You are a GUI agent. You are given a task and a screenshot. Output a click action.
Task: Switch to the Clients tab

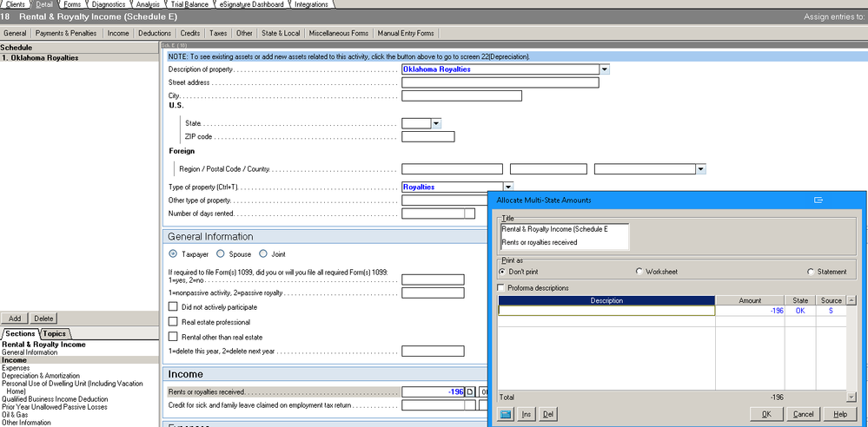click(x=15, y=4)
